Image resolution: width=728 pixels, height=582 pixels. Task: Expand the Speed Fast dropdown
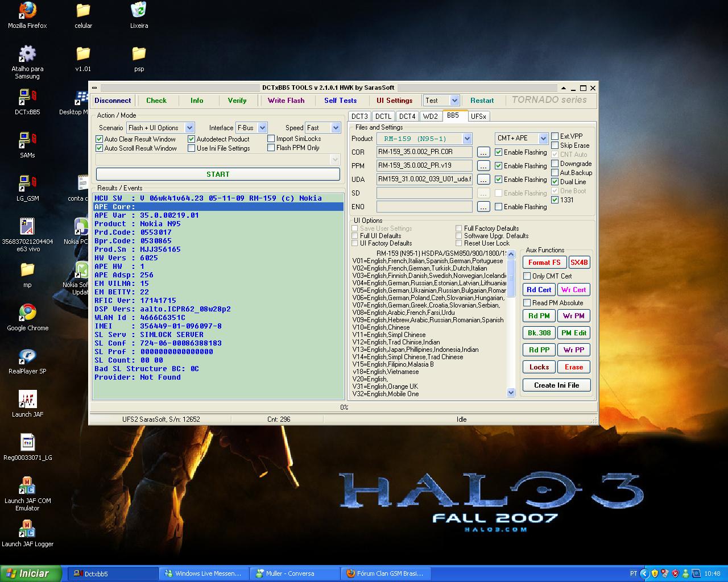335,128
